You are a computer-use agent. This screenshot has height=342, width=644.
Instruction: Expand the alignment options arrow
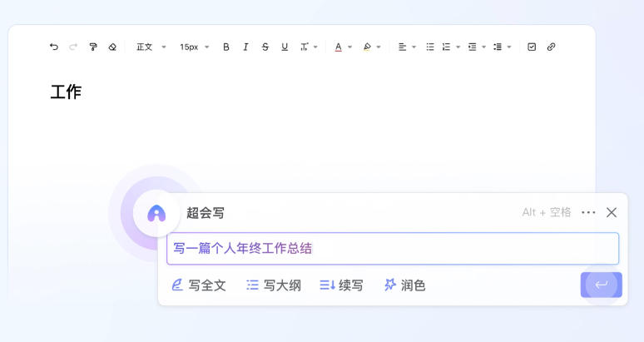click(x=414, y=47)
